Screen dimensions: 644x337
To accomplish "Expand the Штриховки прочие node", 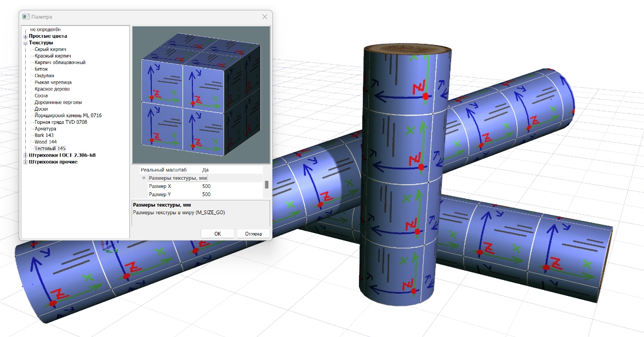I will 25,162.
